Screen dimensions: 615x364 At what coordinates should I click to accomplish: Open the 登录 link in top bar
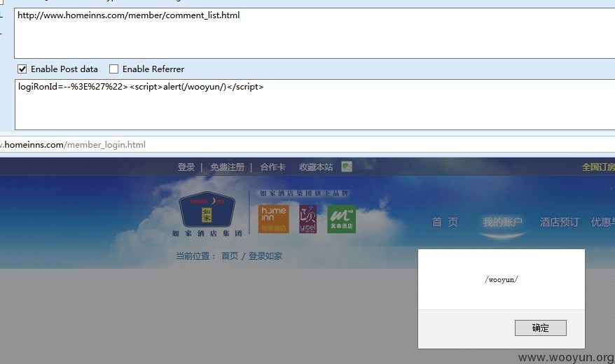(x=186, y=167)
